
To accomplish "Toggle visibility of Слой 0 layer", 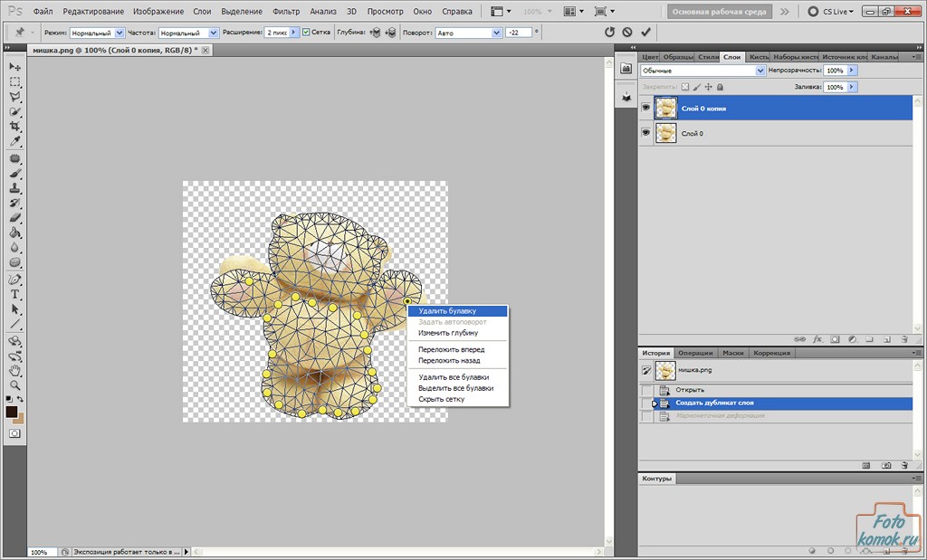I will pyautogui.click(x=646, y=133).
